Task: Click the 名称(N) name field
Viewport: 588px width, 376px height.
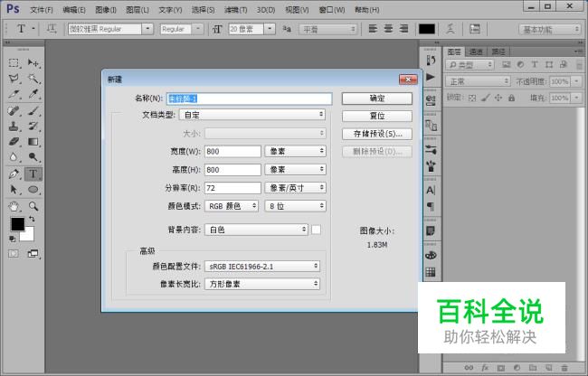Action: (249, 99)
